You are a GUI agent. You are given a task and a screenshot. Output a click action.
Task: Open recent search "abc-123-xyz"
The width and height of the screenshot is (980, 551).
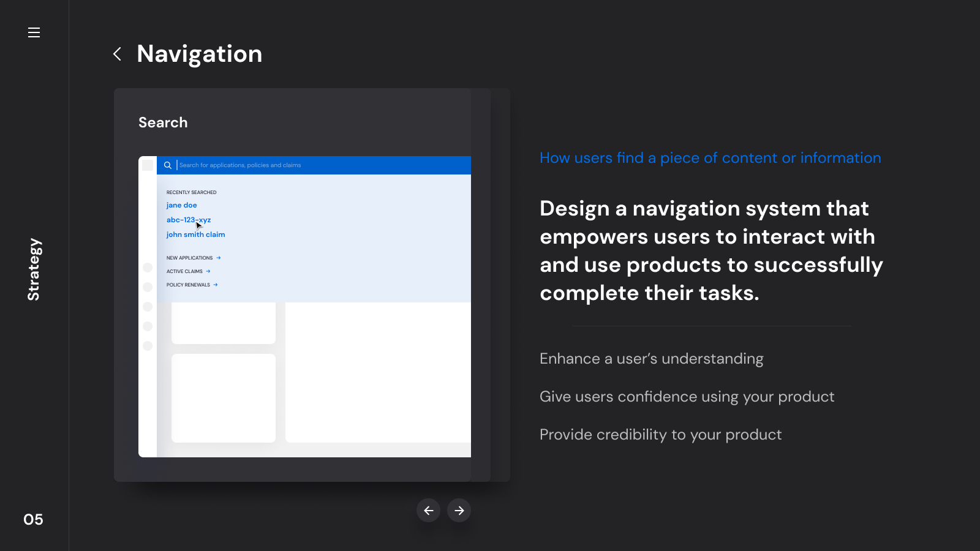pyautogui.click(x=189, y=220)
